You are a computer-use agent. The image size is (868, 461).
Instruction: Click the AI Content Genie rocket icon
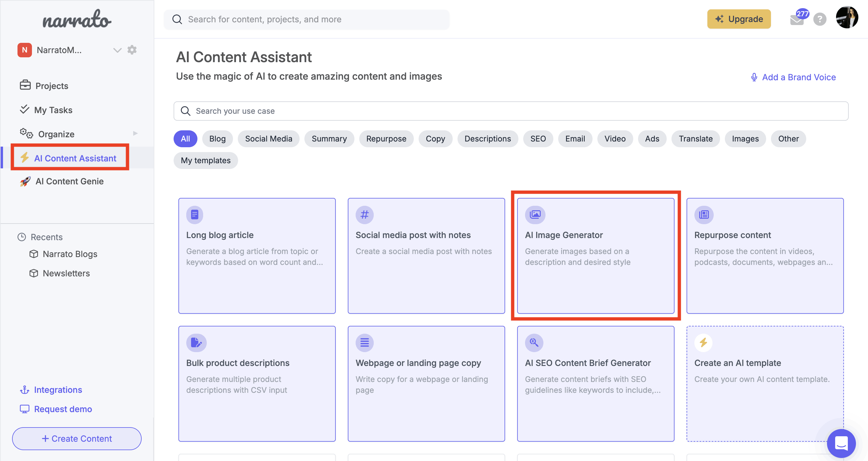(25, 181)
